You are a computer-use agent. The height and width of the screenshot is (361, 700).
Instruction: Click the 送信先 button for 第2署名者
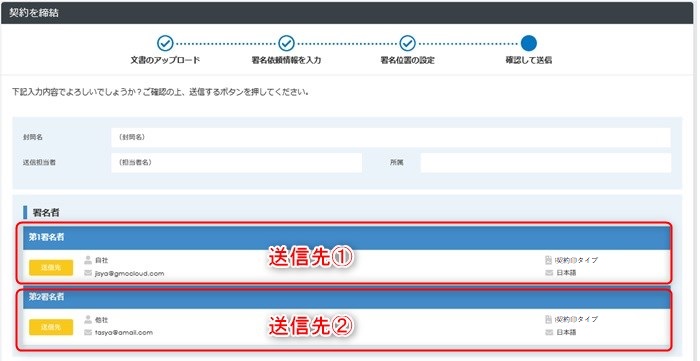(x=51, y=327)
